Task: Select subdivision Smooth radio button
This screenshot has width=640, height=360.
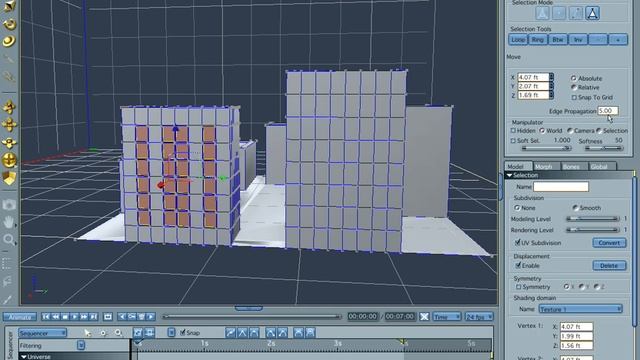Action: point(575,208)
